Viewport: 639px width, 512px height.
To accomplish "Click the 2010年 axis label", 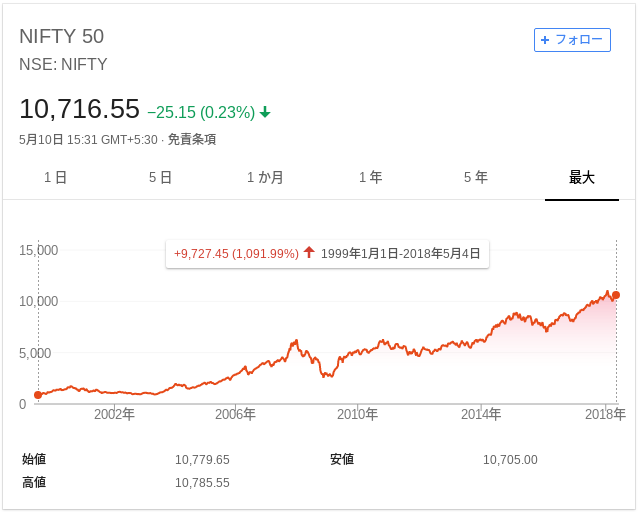I will pyautogui.click(x=357, y=415).
